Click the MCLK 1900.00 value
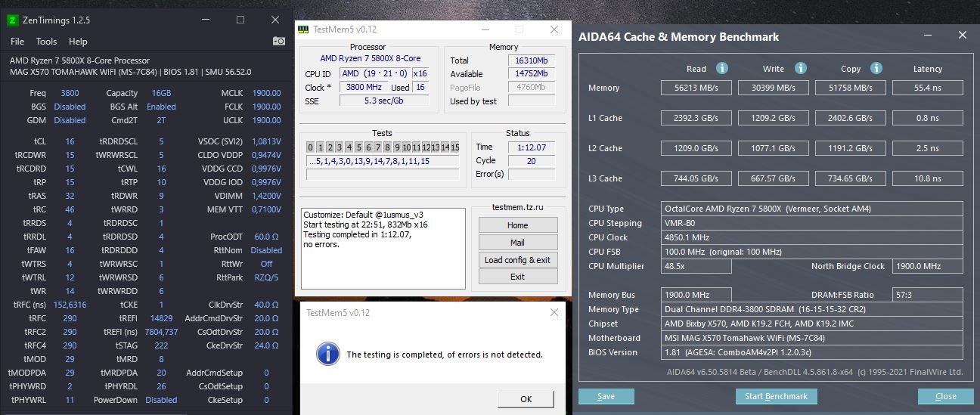 (x=266, y=94)
